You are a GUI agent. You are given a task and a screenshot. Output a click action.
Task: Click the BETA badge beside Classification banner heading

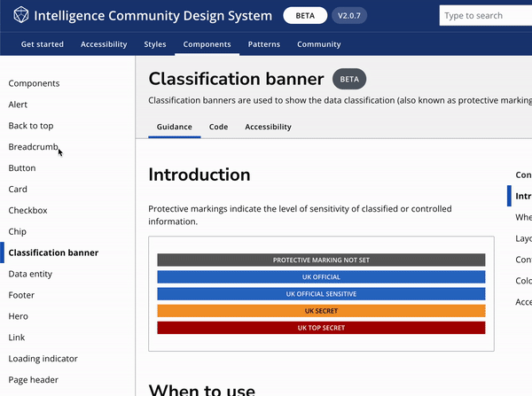point(349,79)
